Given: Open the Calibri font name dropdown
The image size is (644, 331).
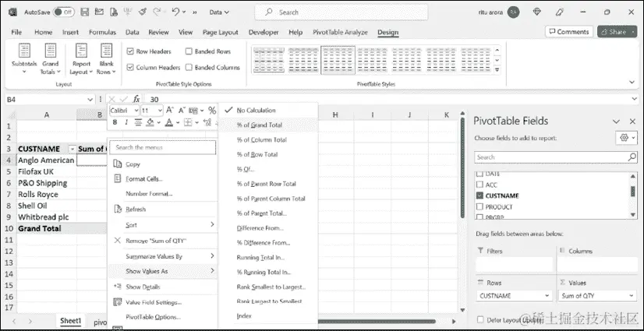Looking at the screenshot, I should point(136,111).
